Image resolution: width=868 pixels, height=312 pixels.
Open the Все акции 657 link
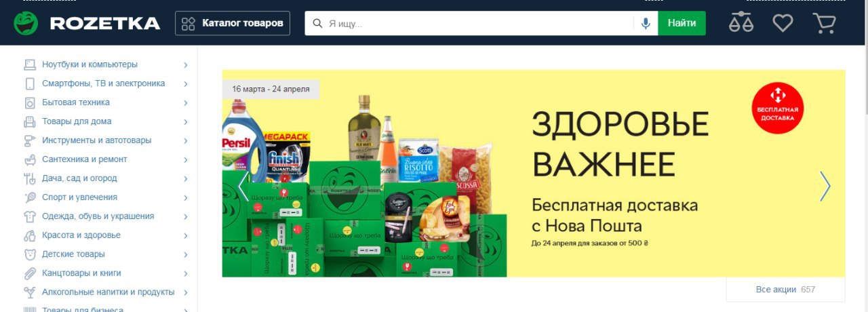785,290
